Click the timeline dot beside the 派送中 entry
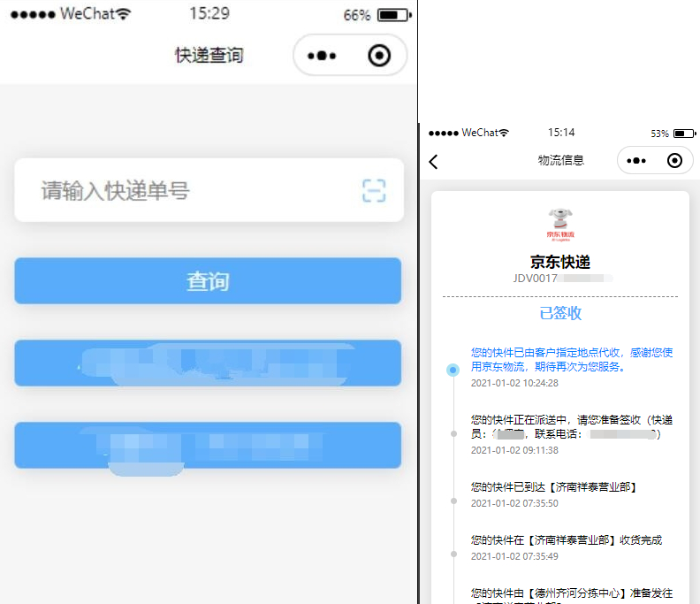The height and width of the screenshot is (604, 700). 453,434
